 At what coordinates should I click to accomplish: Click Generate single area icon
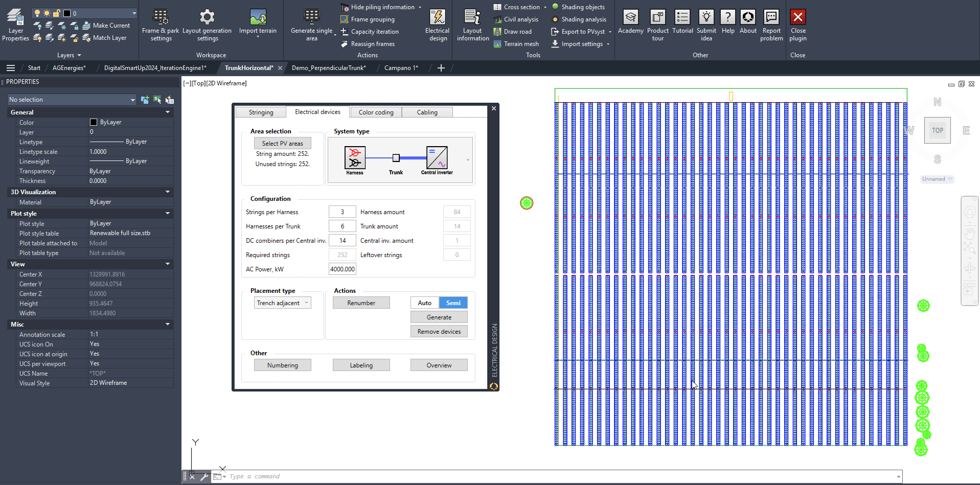tap(311, 16)
